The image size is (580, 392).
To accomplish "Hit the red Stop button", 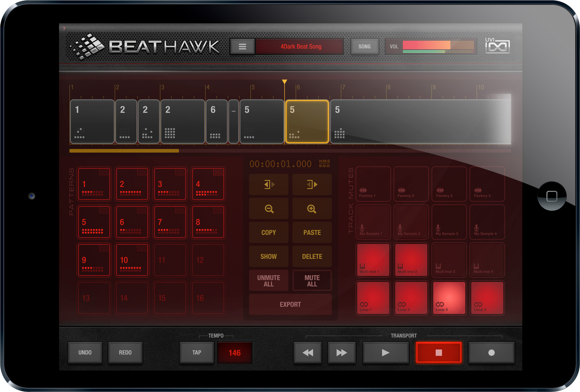I will (x=438, y=353).
